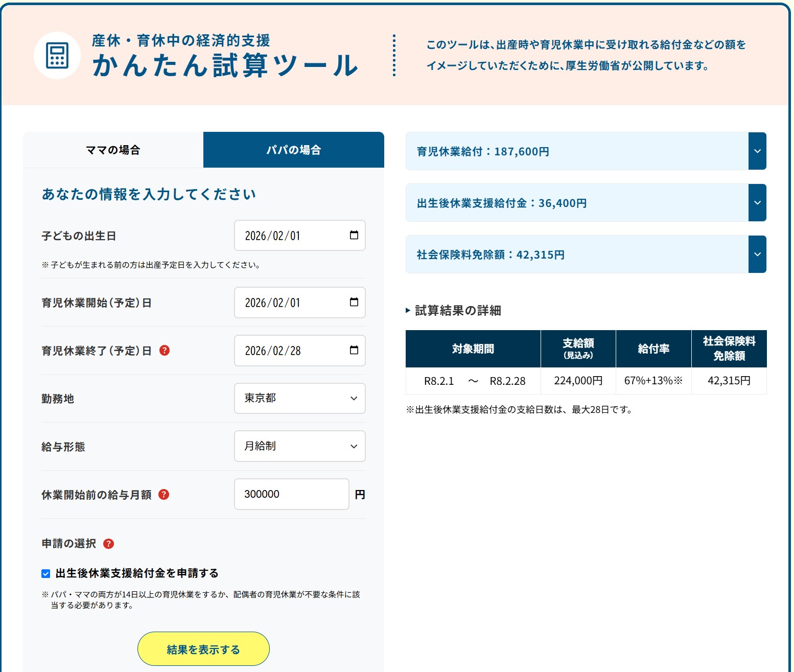Image resolution: width=794 pixels, height=672 pixels.
Task: Switch to the ママの場合 tab
Action: pyautogui.click(x=113, y=150)
